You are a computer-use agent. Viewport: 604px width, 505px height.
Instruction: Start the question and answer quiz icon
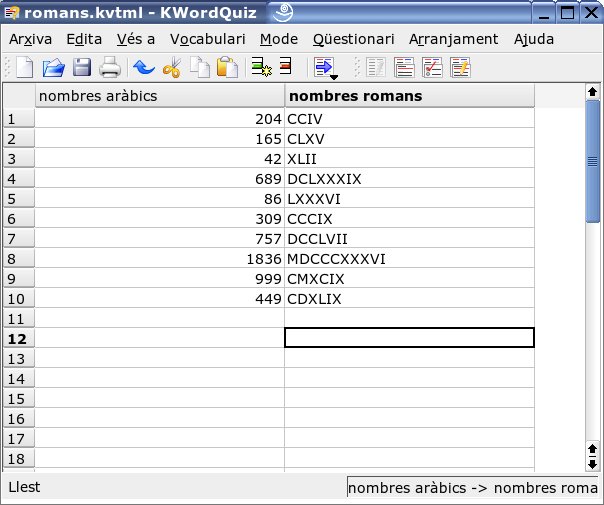click(x=460, y=67)
